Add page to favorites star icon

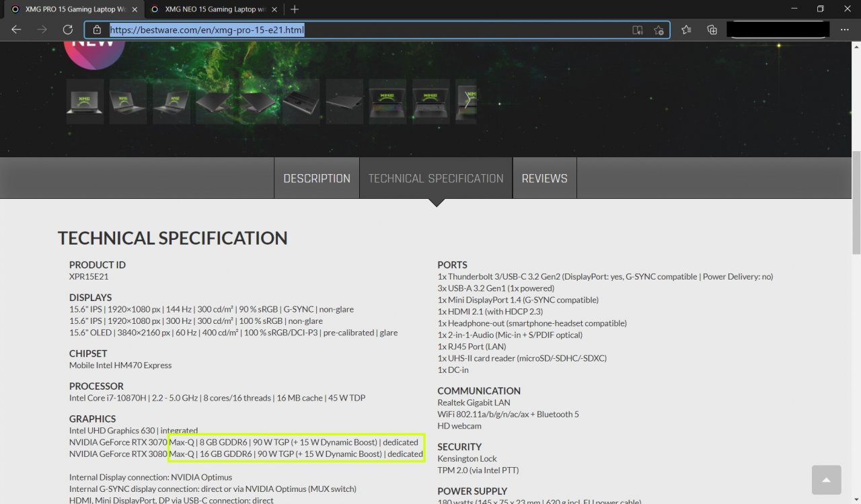click(x=659, y=30)
